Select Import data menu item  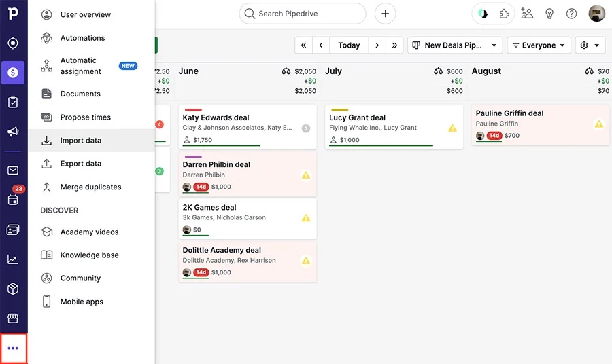(x=92, y=141)
